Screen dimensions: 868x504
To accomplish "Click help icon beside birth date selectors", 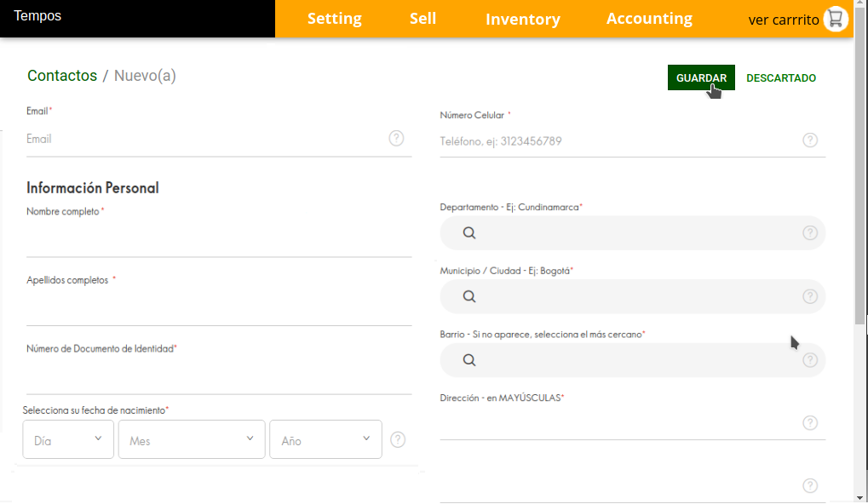I will [x=398, y=439].
